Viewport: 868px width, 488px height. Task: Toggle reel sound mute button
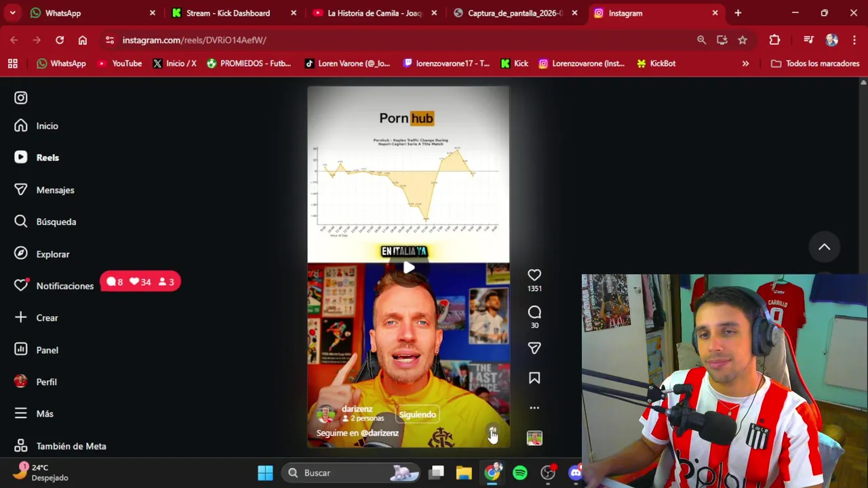493,432
